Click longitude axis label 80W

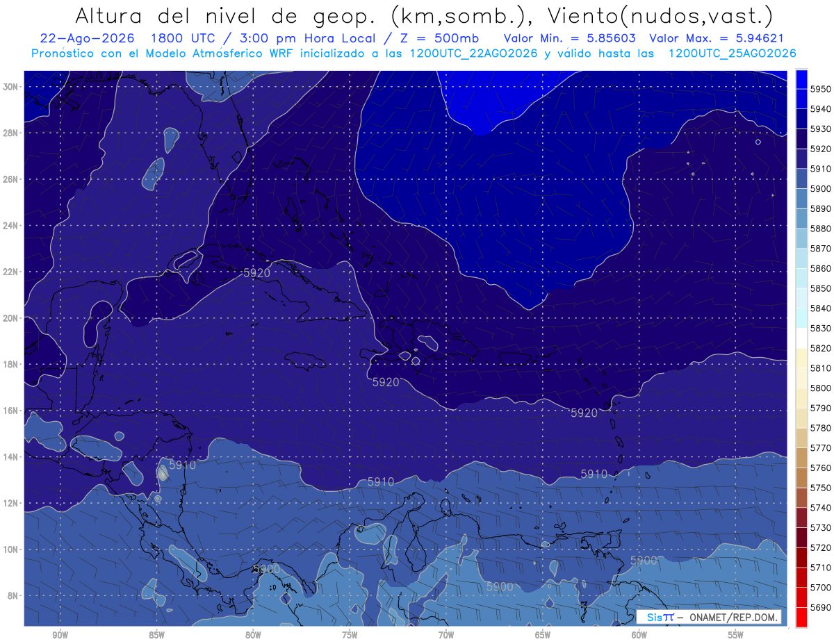[x=253, y=636]
